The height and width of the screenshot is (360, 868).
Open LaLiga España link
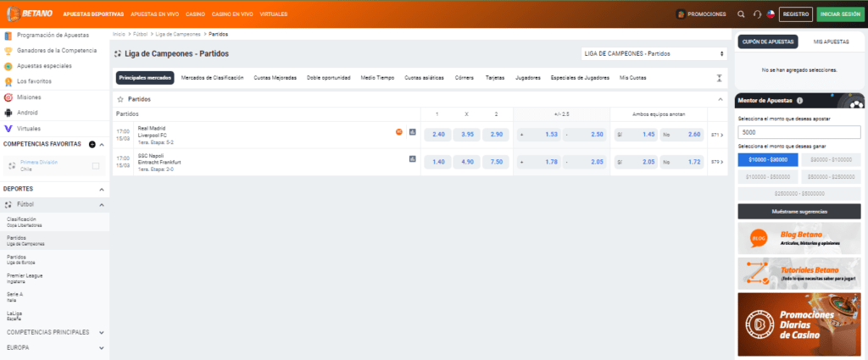tap(15, 316)
